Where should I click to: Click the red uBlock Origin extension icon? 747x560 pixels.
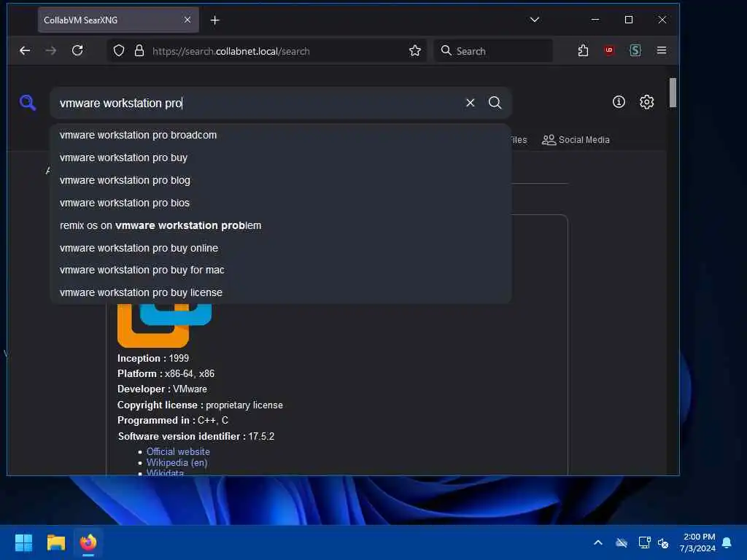[x=609, y=50]
